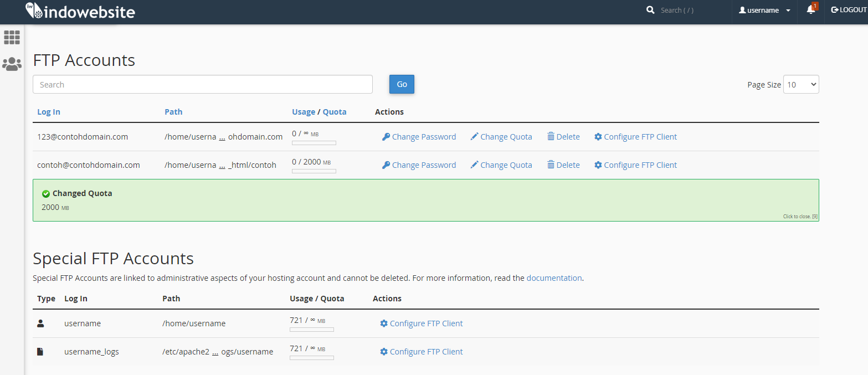This screenshot has width=868, height=375.
Task: Sort FTP accounts by Log In column
Action: pyautogui.click(x=49, y=112)
